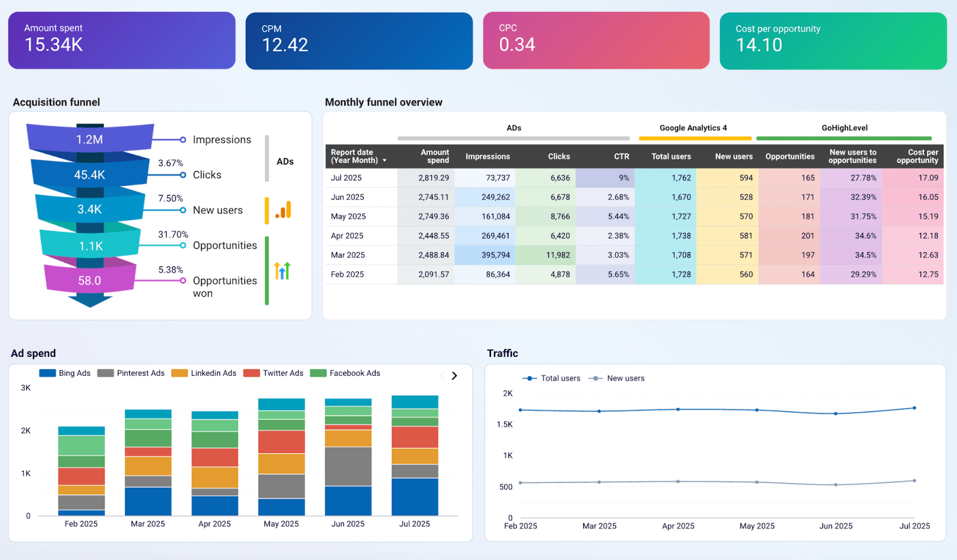Sort table by Amount spend column header
Image resolution: width=957 pixels, height=560 pixels.
[434, 157]
